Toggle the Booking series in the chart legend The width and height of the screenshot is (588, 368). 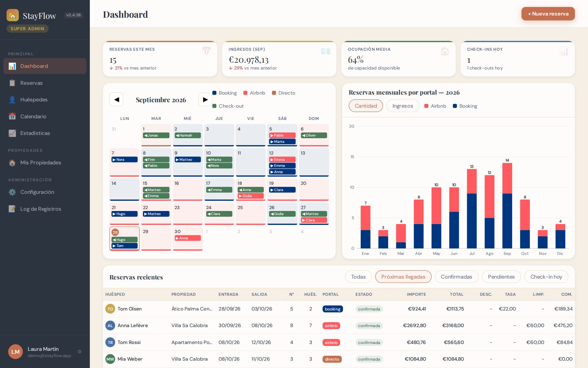[x=465, y=106]
